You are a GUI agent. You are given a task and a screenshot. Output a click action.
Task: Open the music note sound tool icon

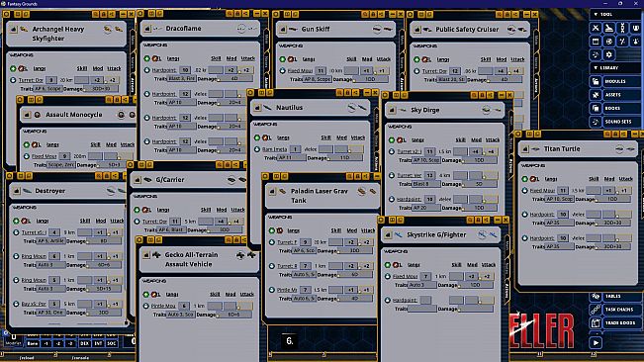coord(596,54)
